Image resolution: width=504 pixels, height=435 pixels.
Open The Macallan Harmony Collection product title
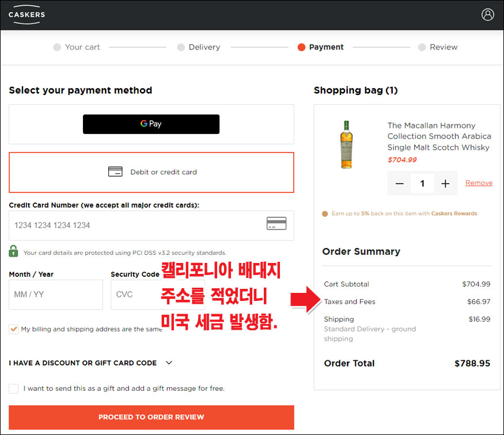439,136
